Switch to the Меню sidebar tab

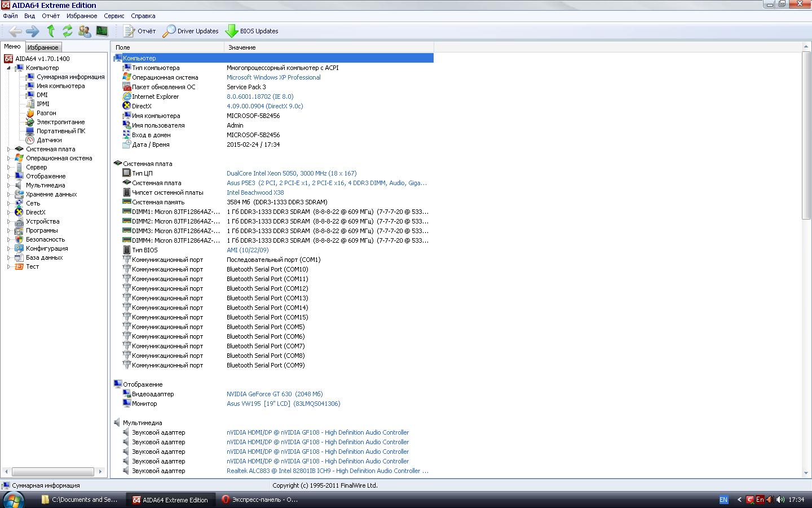[x=12, y=47]
